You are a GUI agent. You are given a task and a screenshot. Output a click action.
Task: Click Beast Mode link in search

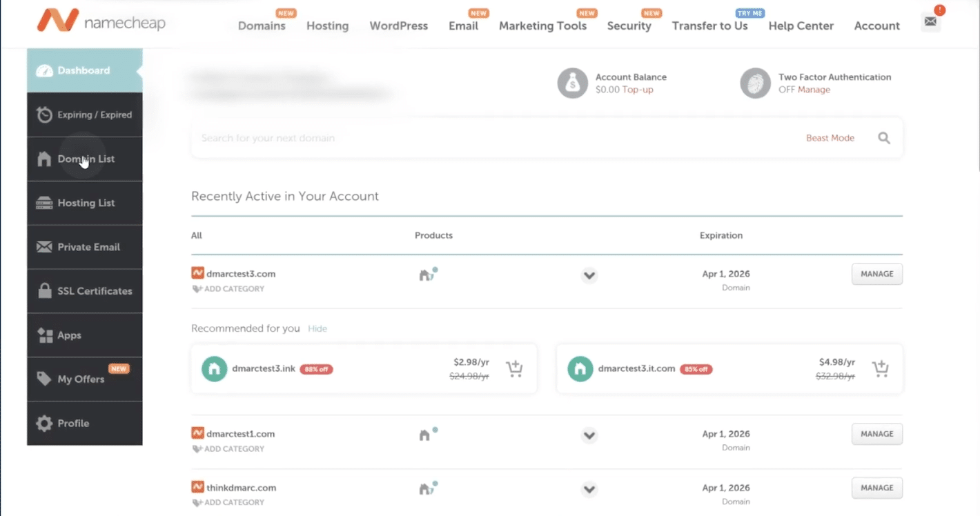[830, 138]
